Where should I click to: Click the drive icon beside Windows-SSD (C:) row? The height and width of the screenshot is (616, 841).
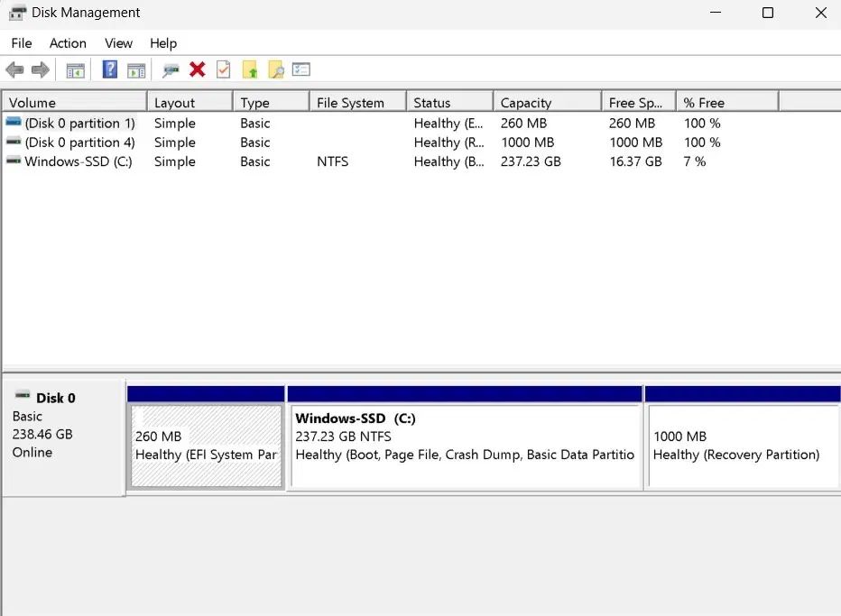14,161
